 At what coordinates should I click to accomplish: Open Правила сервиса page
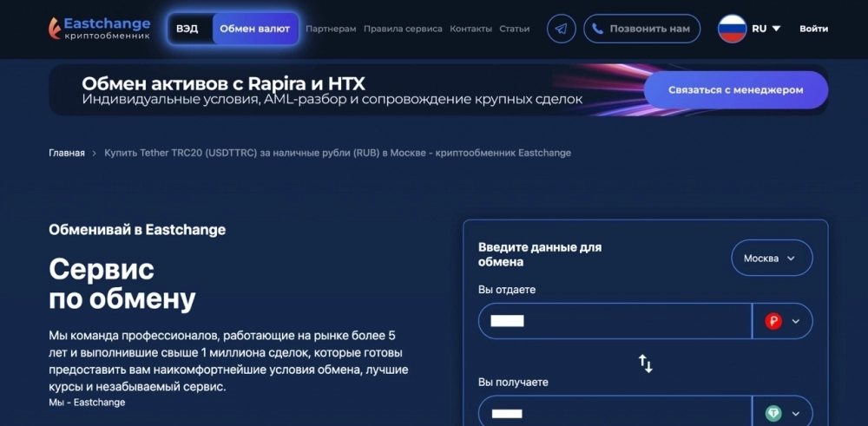[403, 29]
